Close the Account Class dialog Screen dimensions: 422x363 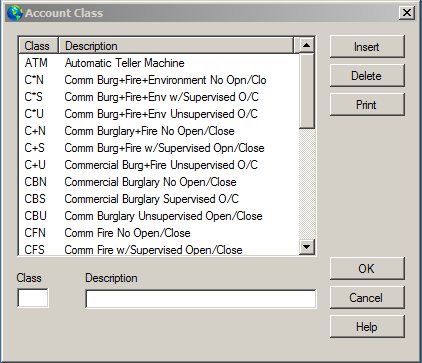(x=407, y=13)
